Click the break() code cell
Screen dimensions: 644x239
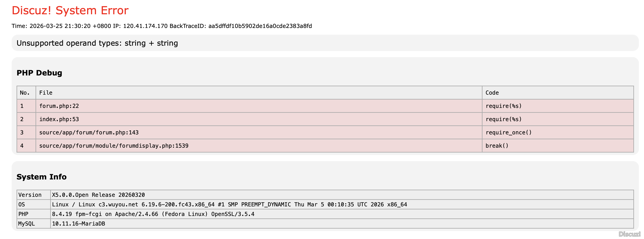click(x=497, y=146)
